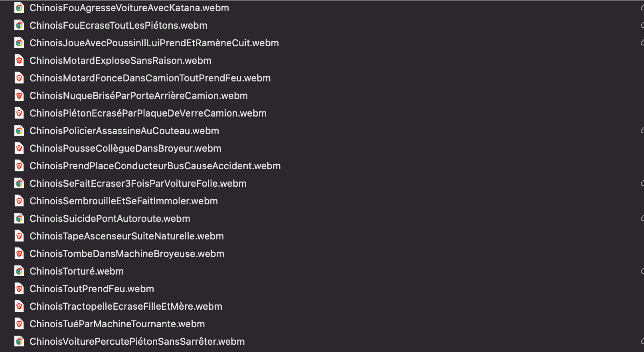
Task: Click the Chrome icon beside ChinoisTorturé.webm
Action: click(x=19, y=271)
